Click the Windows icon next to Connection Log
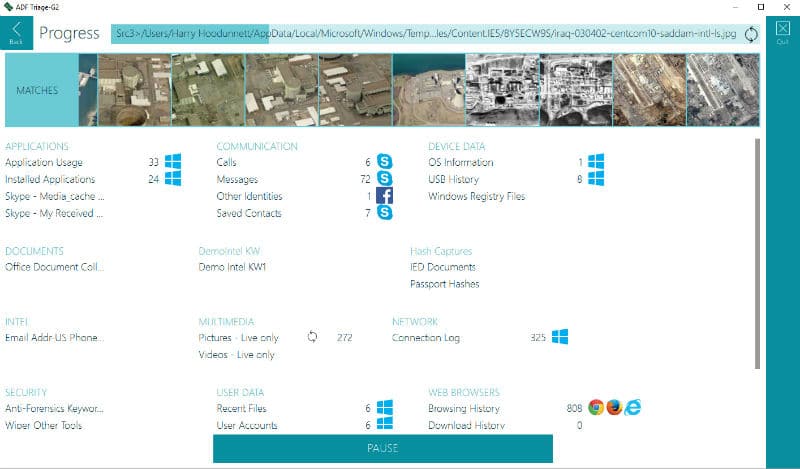This screenshot has height=469, width=800. click(x=560, y=338)
